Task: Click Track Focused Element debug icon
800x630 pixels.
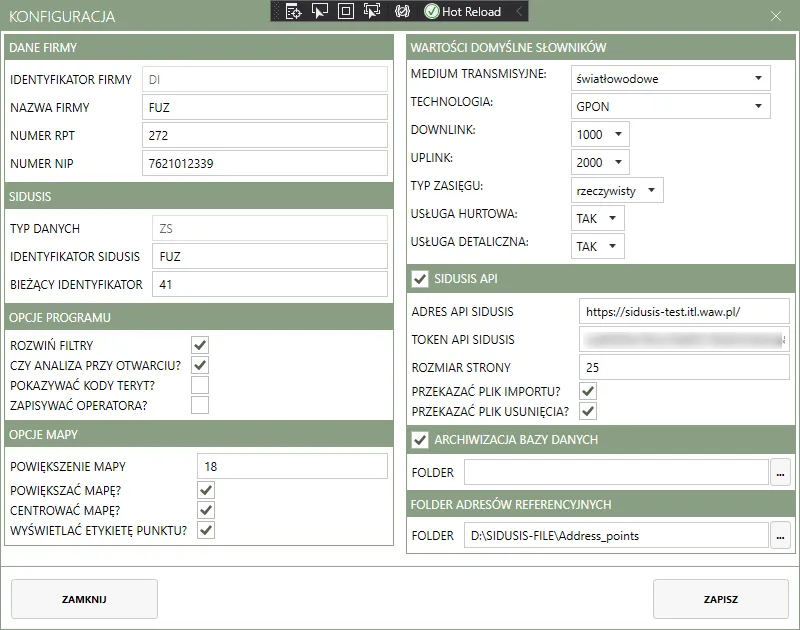Action: pos(372,11)
